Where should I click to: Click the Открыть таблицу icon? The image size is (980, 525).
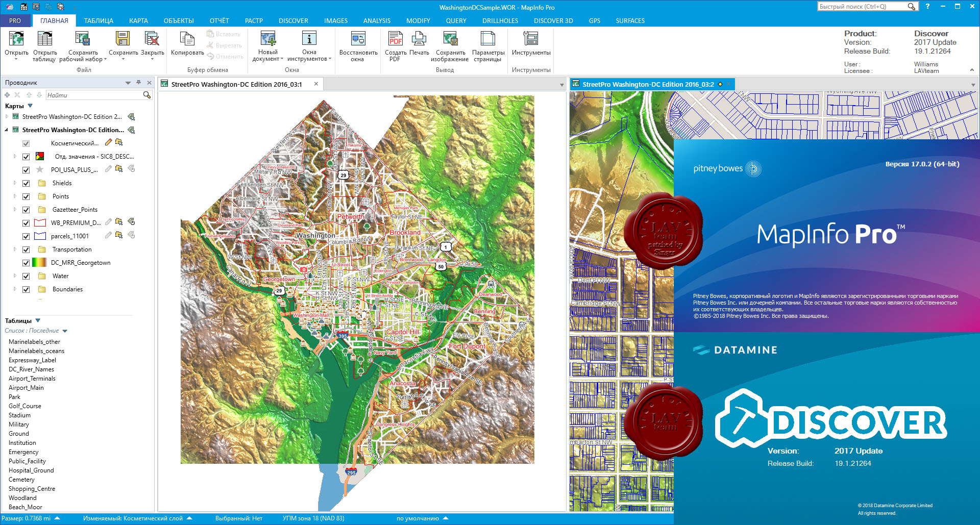[x=45, y=38]
